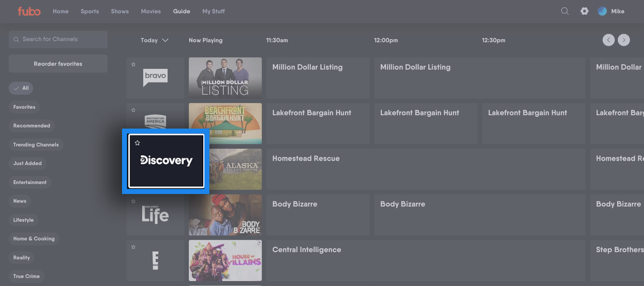Viewport: 644px width, 286px height.
Task: Select the Discovery Life channel logo
Action: (155, 215)
